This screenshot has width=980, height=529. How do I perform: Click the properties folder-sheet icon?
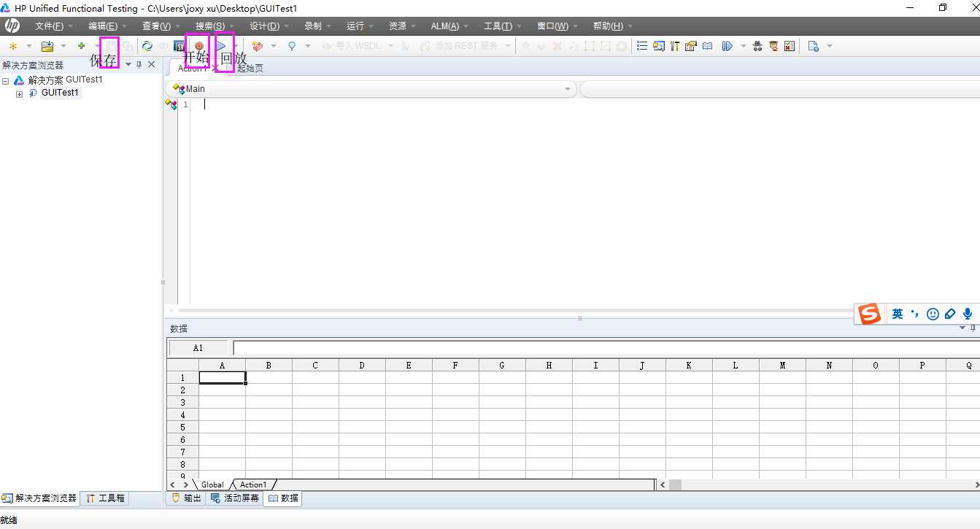[691, 46]
